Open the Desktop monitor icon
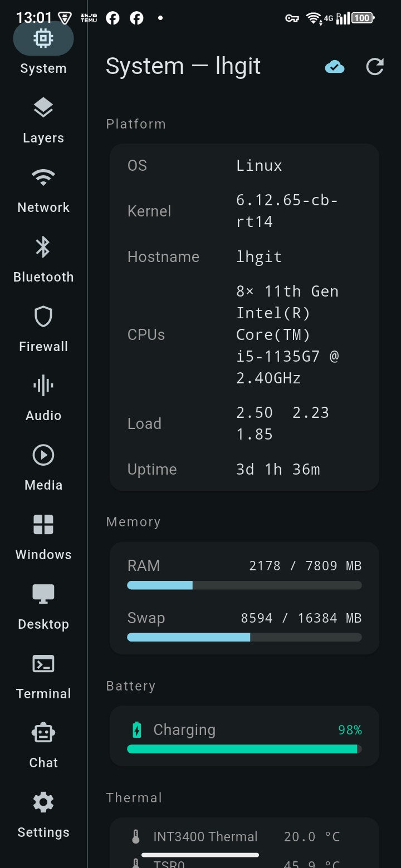 coord(43,594)
